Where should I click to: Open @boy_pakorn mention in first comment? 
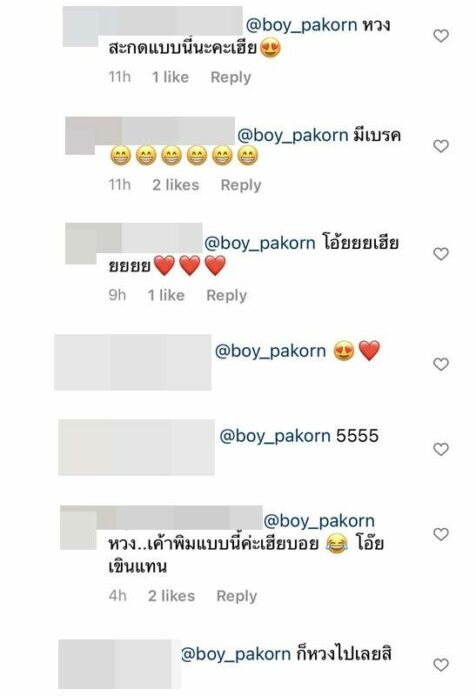point(301,25)
